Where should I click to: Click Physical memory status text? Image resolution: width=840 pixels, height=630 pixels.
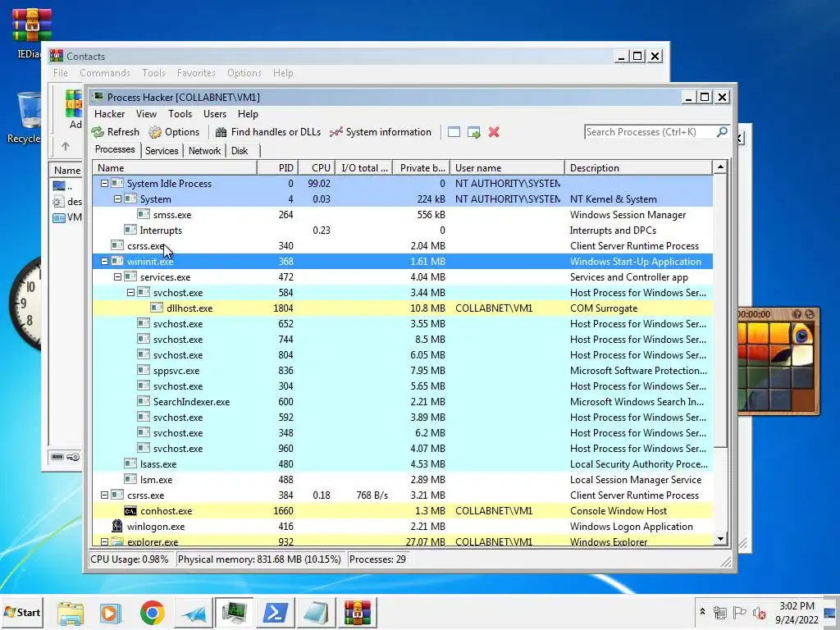pos(259,559)
